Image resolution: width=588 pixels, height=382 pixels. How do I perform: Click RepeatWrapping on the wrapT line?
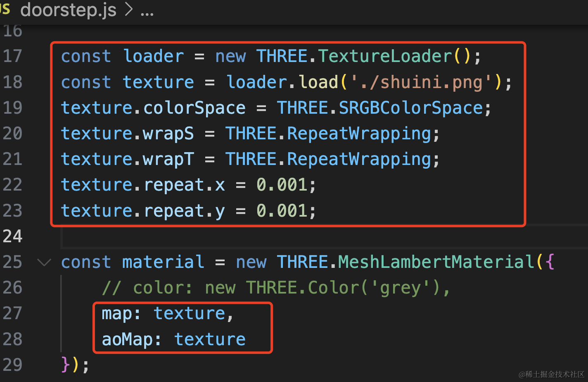pyautogui.click(x=359, y=159)
